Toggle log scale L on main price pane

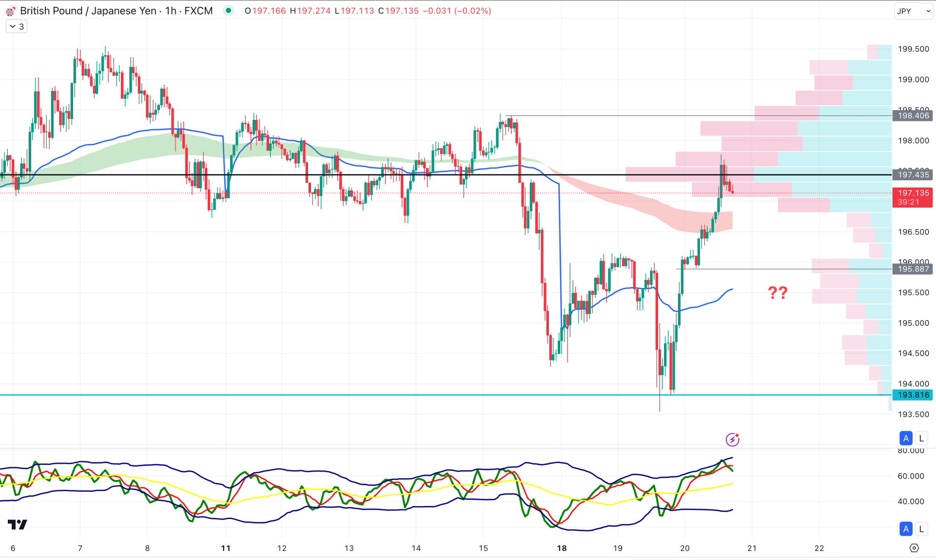921,438
